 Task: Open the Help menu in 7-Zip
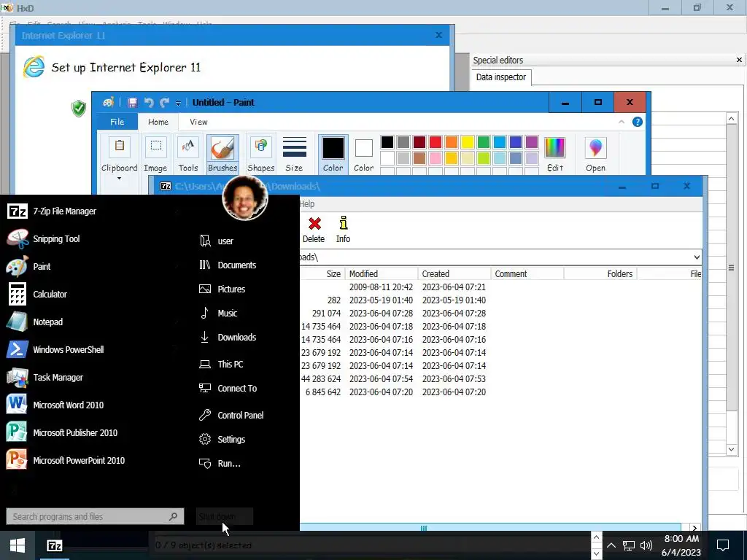(x=307, y=204)
